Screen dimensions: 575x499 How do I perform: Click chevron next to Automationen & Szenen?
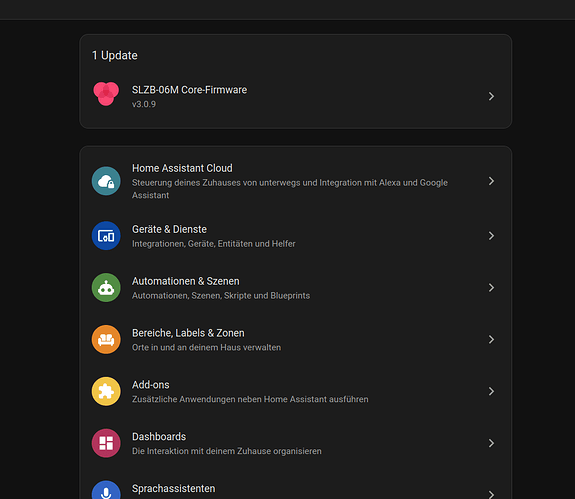click(491, 288)
